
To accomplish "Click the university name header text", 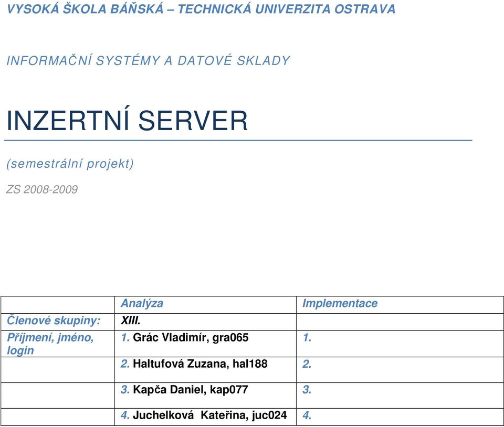I will tap(201, 9).
